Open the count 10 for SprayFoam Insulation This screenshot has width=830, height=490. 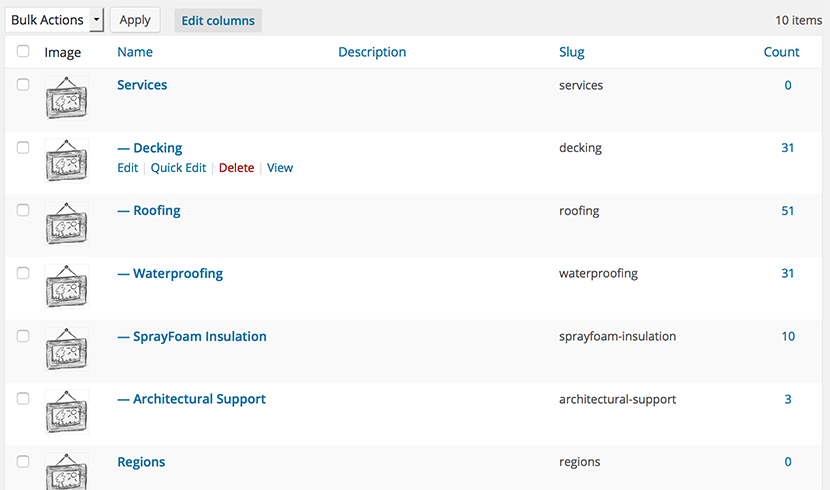(788, 336)
